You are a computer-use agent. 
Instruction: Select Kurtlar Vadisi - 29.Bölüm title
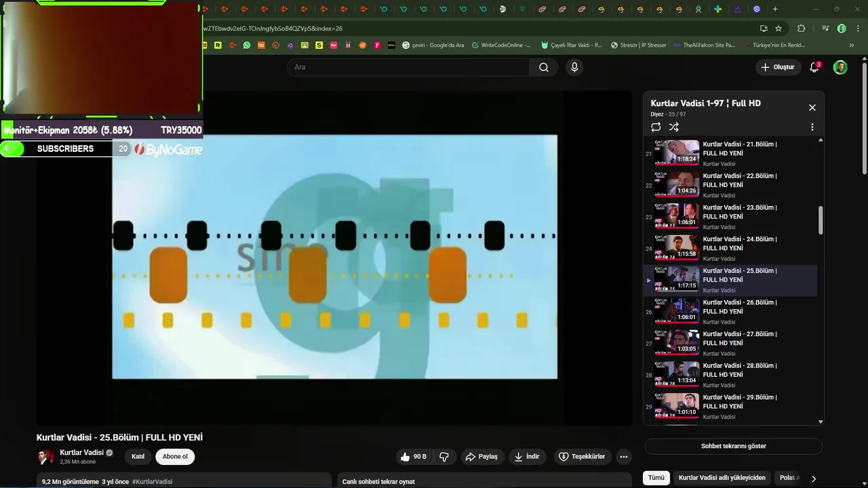click(x=740, y=402)
